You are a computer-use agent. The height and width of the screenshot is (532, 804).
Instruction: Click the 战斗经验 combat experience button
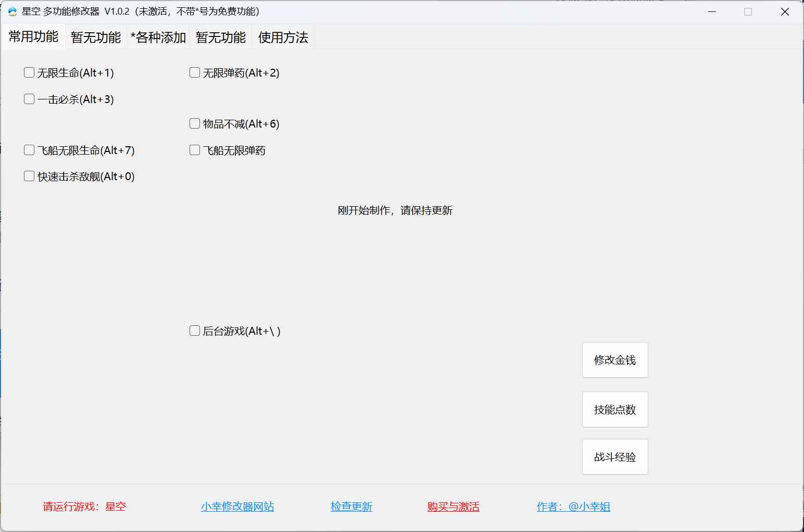point(614,457)
